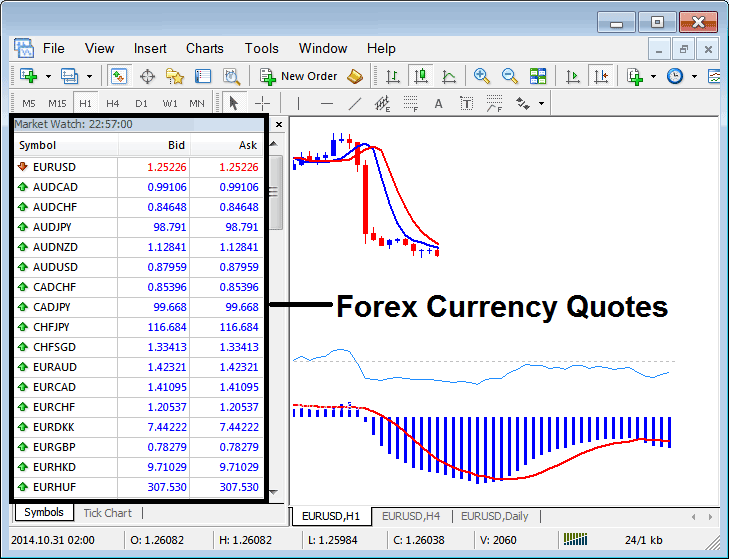The height and width of the screenshot is (559, 729).
Task: Toggle the Market Watch panel icon
Action: point(118,76)
